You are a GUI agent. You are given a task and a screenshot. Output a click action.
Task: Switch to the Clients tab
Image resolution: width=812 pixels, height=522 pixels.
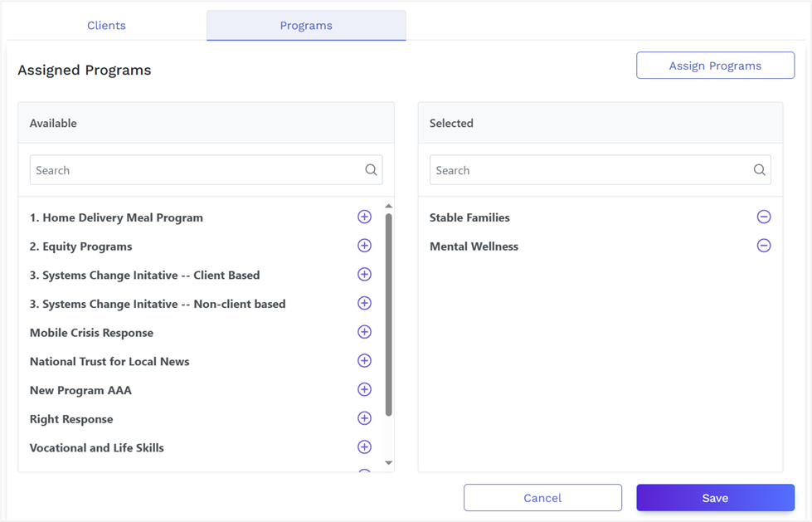pos(107,26)
